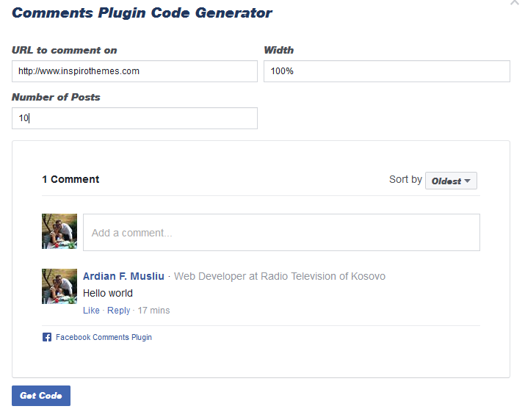Click the Hello world comment text

pyautogui.click(x=108, y=294)
